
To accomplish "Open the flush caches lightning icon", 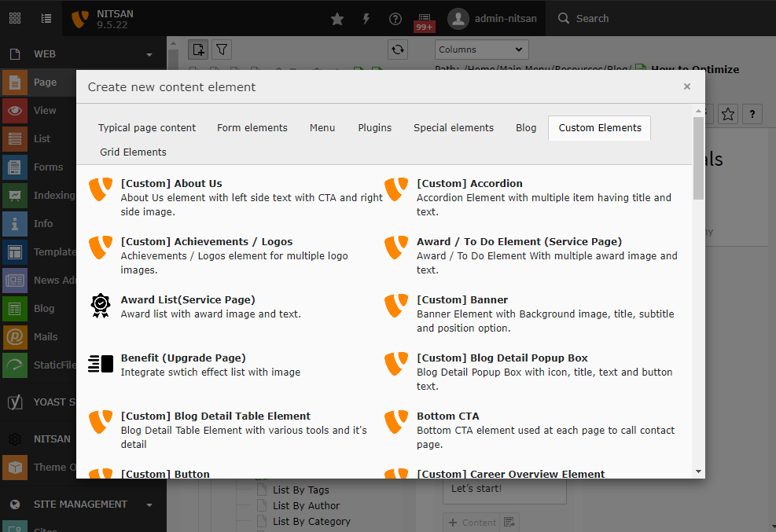I will tap(366, 19).
